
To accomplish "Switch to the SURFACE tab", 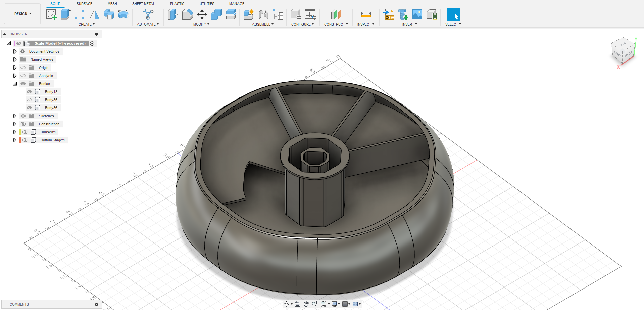I will pos(84,4).
